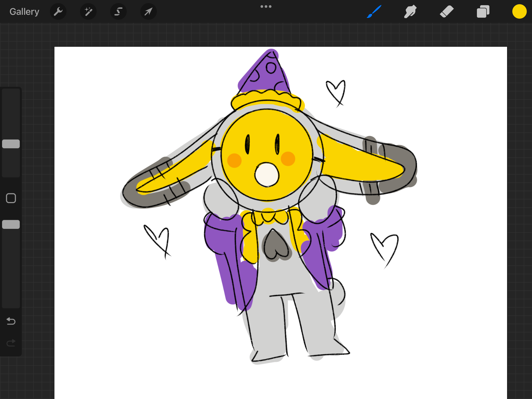The image size is (532, 399).
Task: Tap the three-dot menu at top center
Action: click(x=266, y=6)
